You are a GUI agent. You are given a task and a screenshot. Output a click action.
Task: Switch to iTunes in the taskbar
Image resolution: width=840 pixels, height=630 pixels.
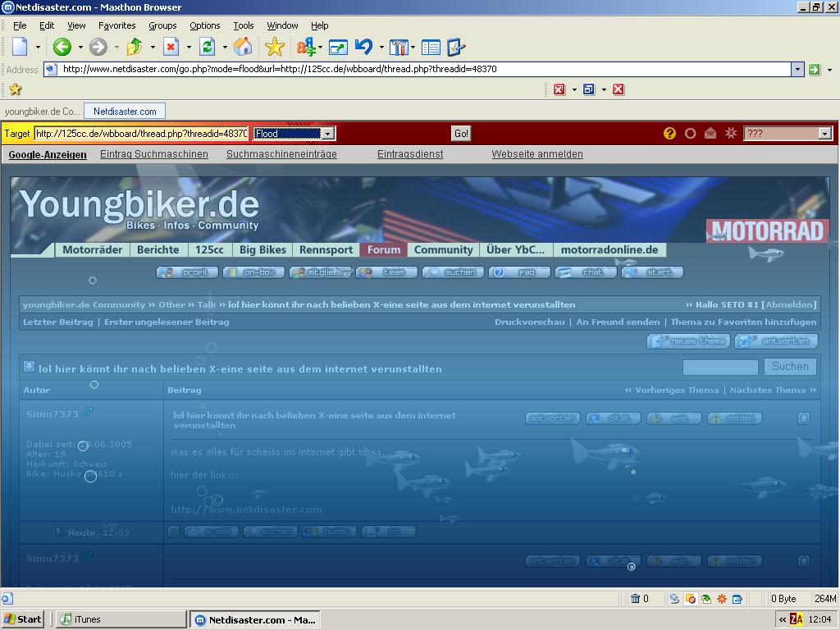(x=121, y=619)
